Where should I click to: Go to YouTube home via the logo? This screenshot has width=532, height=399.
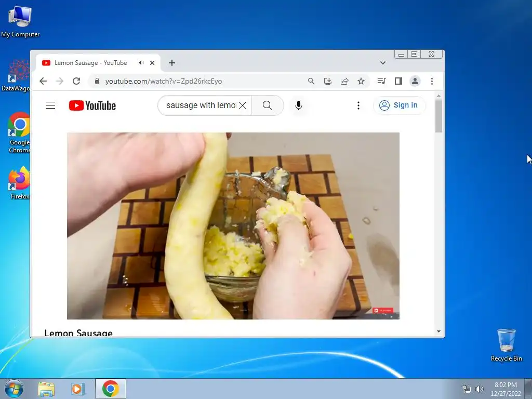[x=92, y=105]
